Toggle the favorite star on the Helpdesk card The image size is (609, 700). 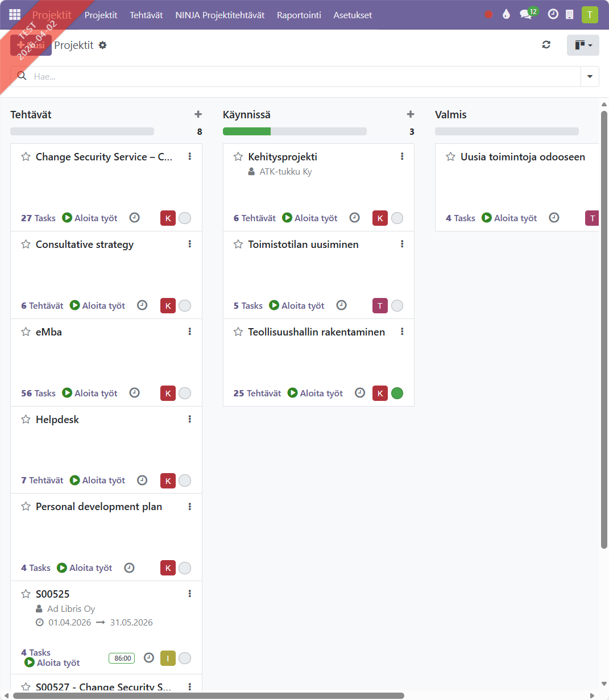pyautogui.click(x=26, y=420)
